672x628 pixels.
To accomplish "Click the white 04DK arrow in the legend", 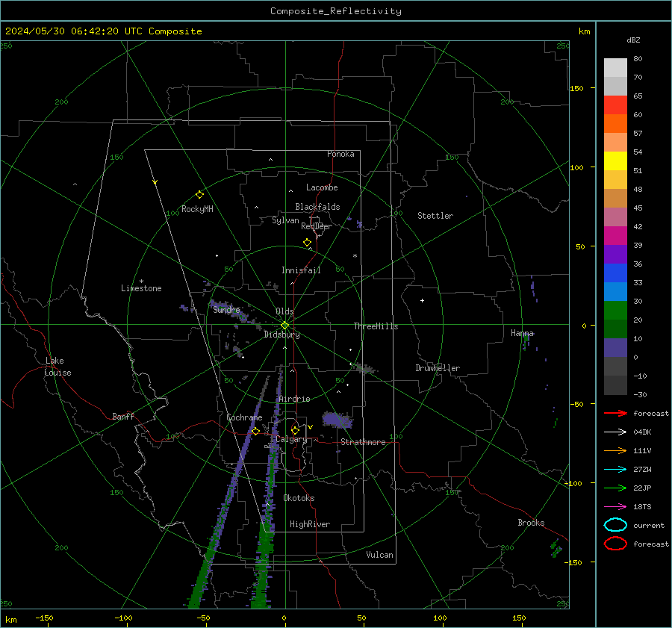I will [x=615, y=432].
